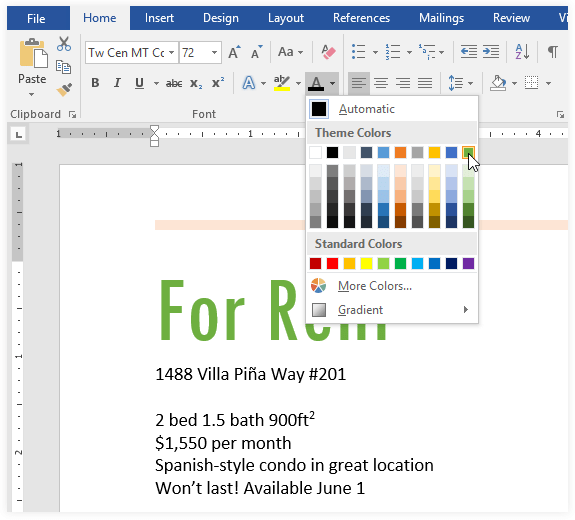Toggle Align Right
The image size is (575, 520).
pyautogui.click(x=403, y=83)
